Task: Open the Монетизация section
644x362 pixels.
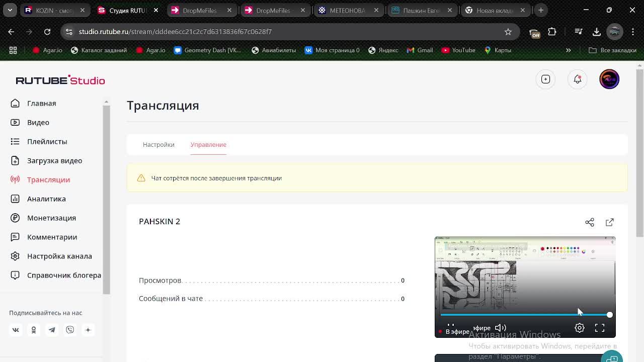Action: click(43, 218)
